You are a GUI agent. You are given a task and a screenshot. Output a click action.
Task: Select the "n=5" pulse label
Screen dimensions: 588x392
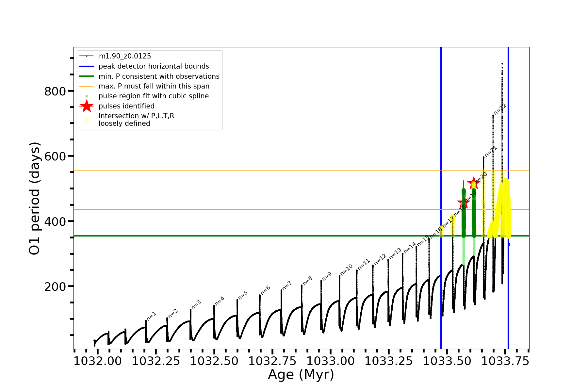click(x=243, y=295)
